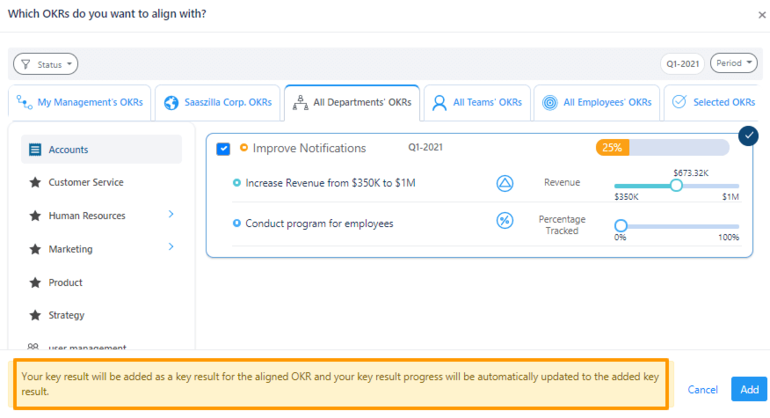Viewport: 770px width, 418px height.
Task: Click the Cancel link
Action: (702, 389)
